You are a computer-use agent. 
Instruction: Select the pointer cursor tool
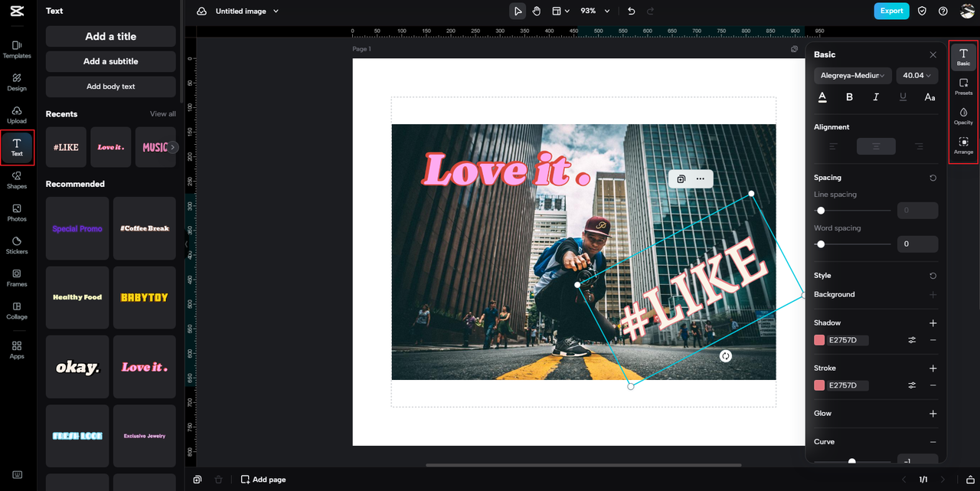pos(518,11)
